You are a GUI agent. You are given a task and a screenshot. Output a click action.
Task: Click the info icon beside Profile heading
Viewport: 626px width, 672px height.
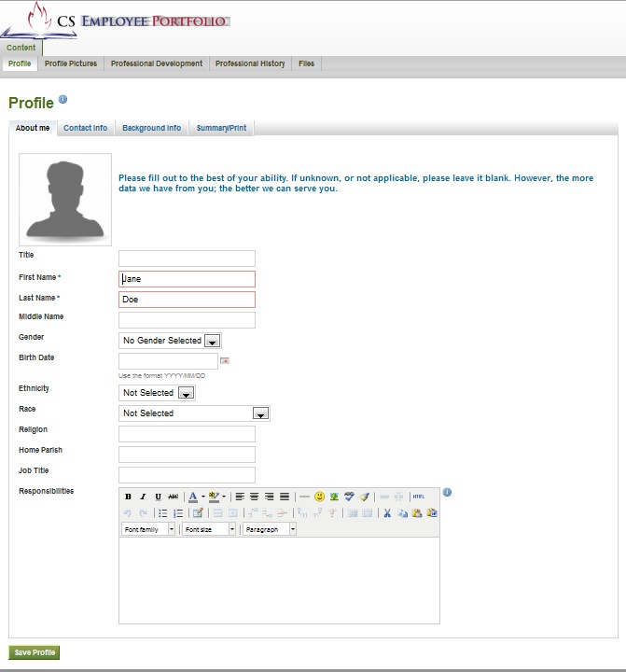point(63,99)
